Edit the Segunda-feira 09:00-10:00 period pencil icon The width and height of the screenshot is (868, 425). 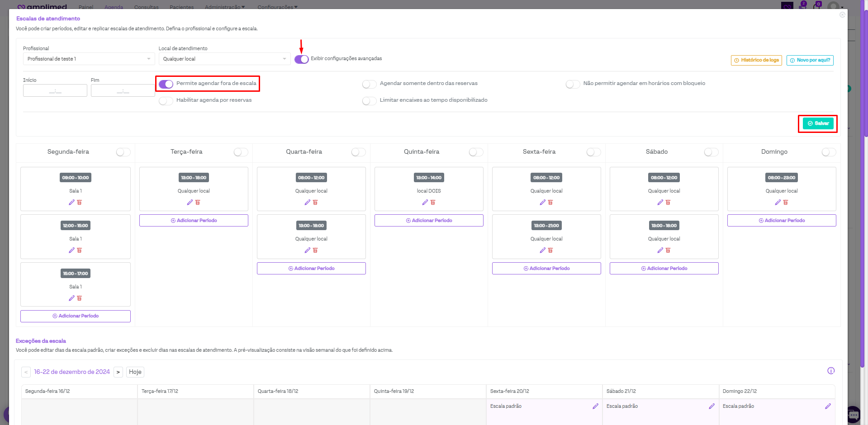pos(71,203)
